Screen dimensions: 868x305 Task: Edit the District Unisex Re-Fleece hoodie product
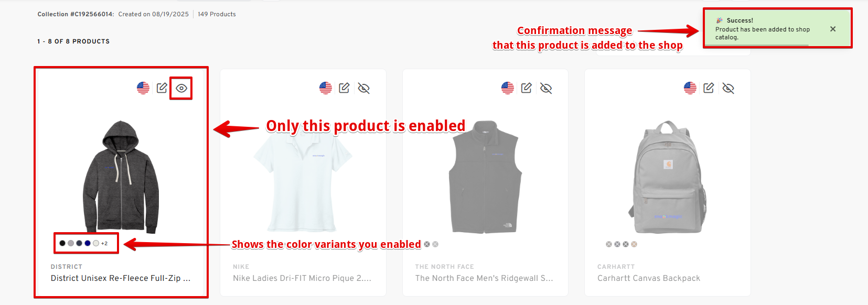[162, 88]
